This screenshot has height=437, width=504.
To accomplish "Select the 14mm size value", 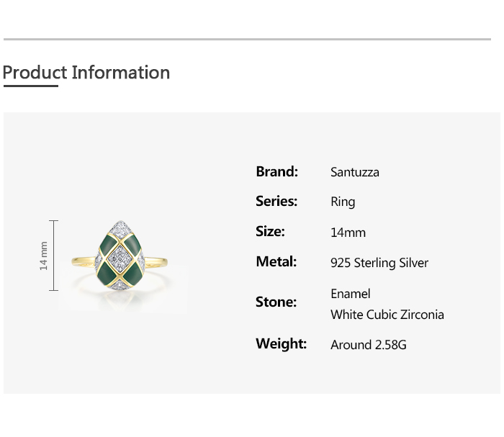I will pos(348,233).
